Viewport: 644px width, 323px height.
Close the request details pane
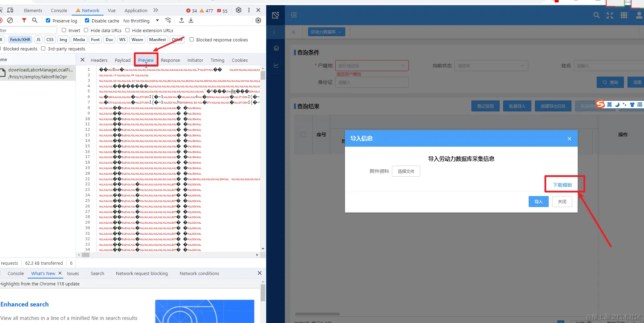pyautogui.click(x=83, y=60)
